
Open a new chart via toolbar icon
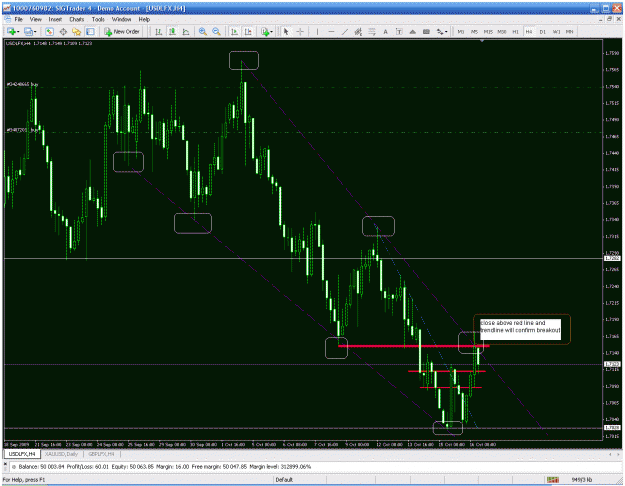click(x=11, y=31)
